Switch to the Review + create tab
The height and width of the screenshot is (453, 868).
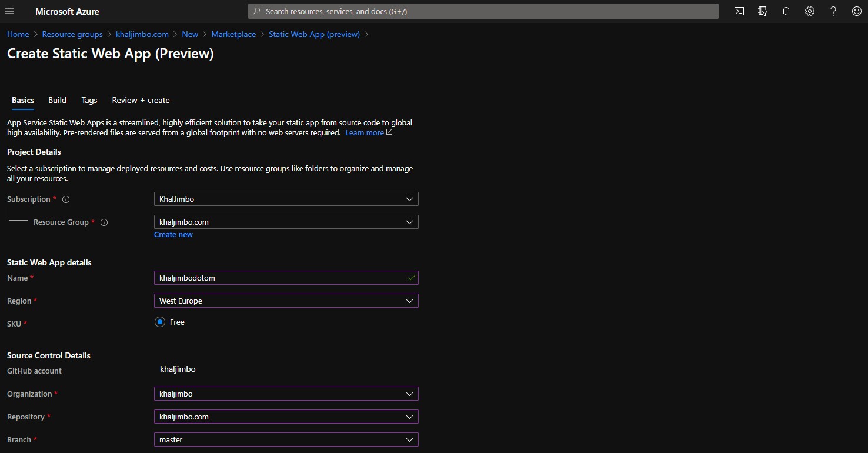[141, 100]
